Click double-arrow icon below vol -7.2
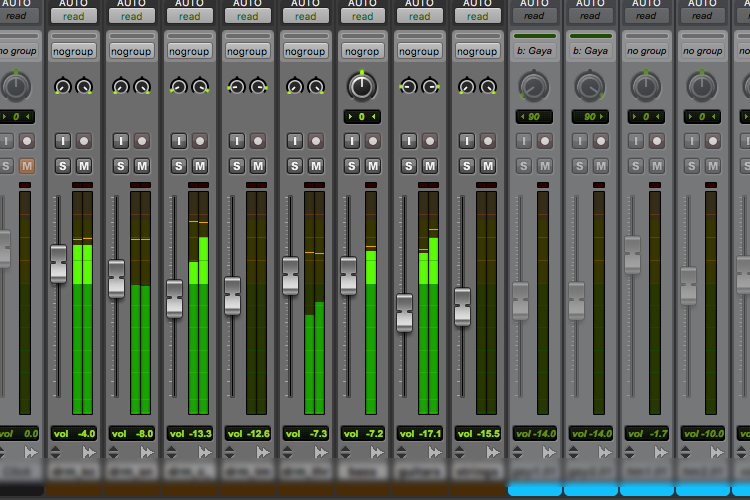750x500 pixels. (377, 452)
